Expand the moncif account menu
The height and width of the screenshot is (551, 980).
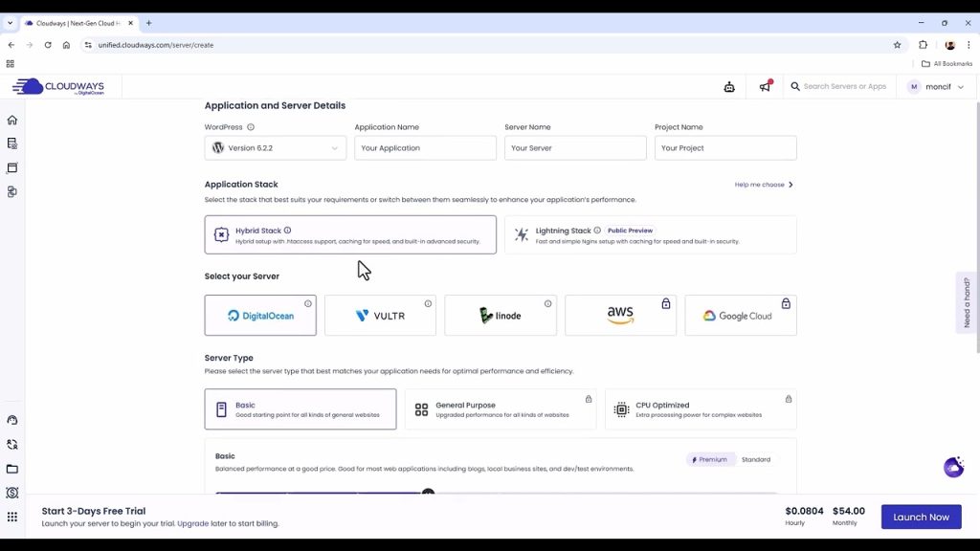[x=936, y=87]
